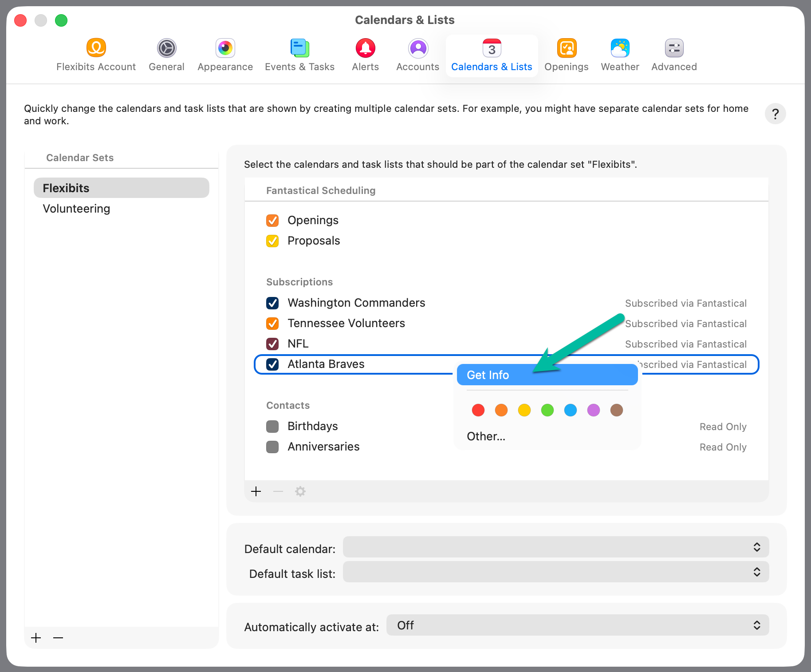Open the Flexibits Account preferences icon

(96, 48)
